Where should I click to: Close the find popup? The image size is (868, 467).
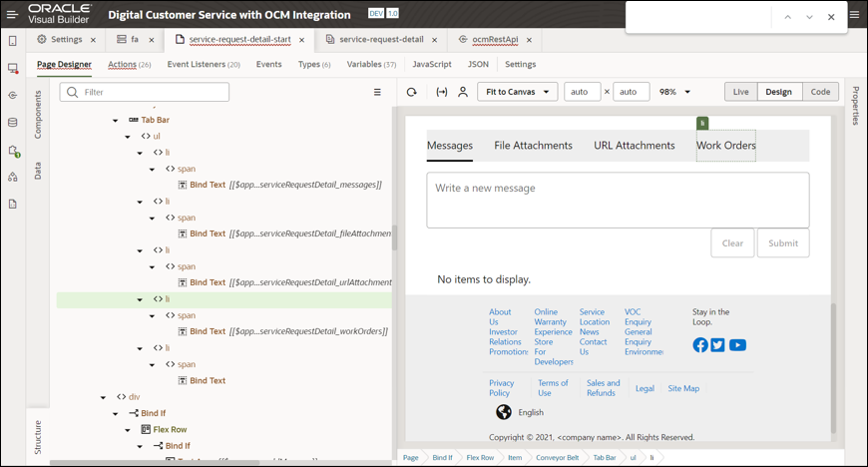(831, 17)
